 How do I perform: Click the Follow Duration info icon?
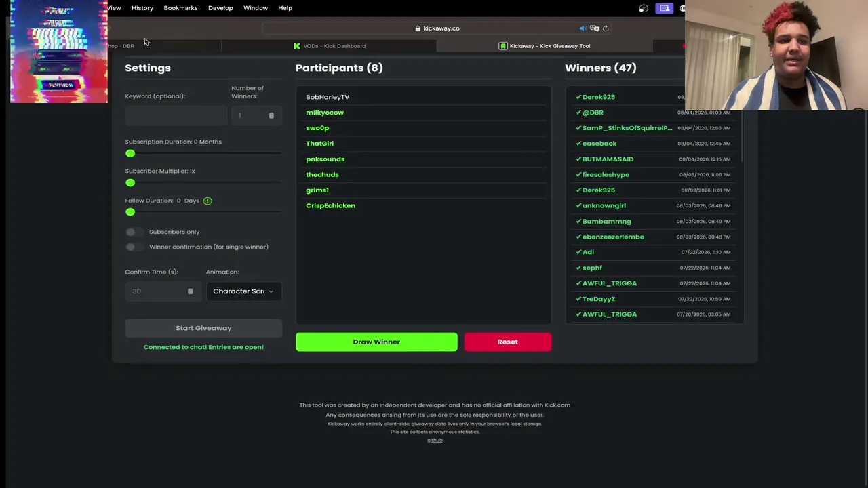[x=208, y=201]
